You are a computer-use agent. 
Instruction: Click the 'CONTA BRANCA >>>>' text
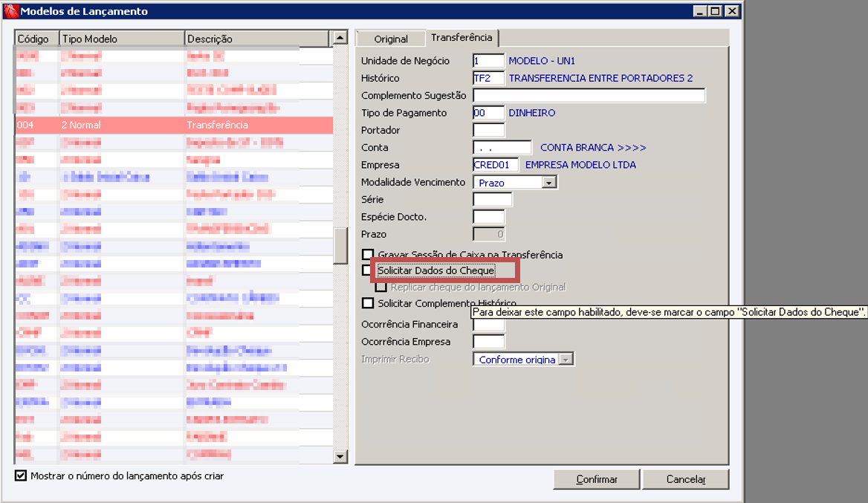click(593, 148)
